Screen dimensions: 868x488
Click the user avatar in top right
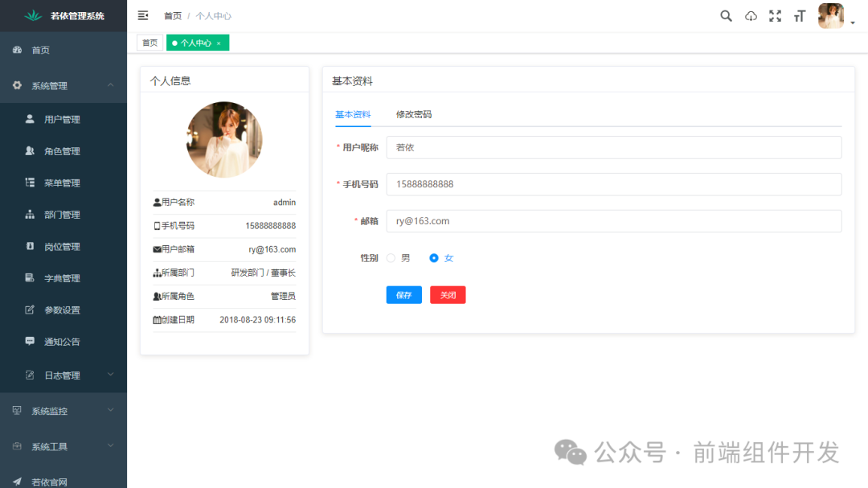point(830,15)
